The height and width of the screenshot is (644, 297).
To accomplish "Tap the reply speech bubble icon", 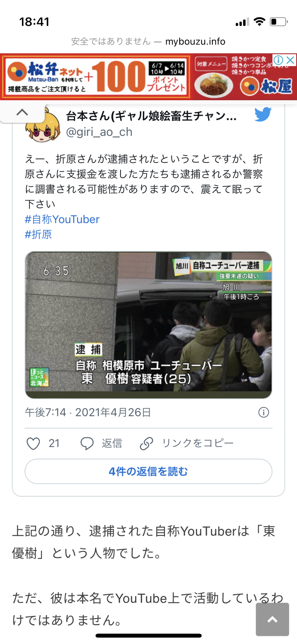I will [87, 443].
